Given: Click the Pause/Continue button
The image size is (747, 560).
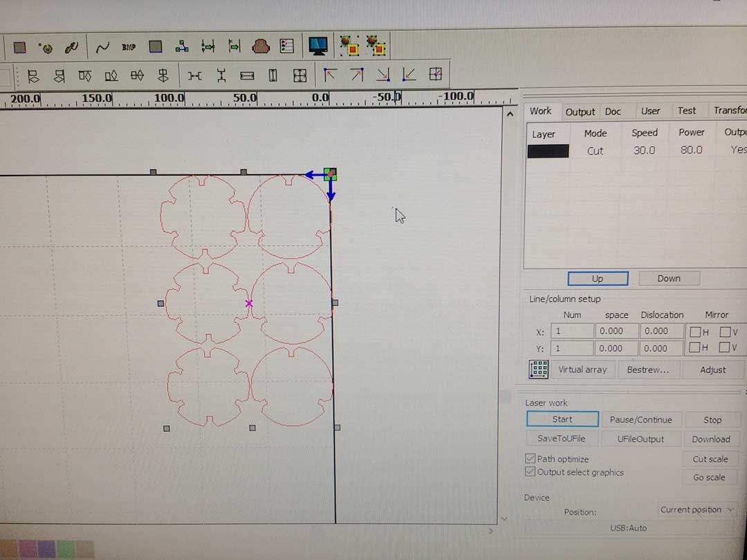Looking at the screenshot, I should [640, 420].
